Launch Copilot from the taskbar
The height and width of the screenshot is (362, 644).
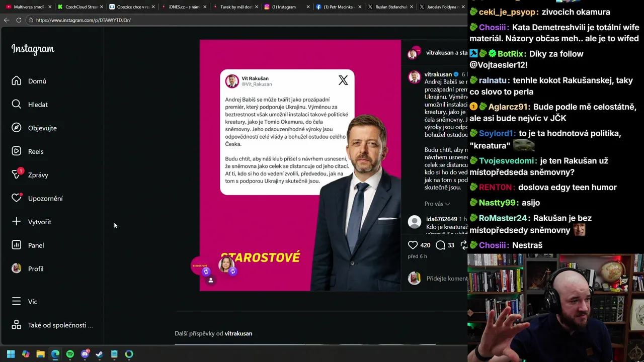tap(26, 354)
